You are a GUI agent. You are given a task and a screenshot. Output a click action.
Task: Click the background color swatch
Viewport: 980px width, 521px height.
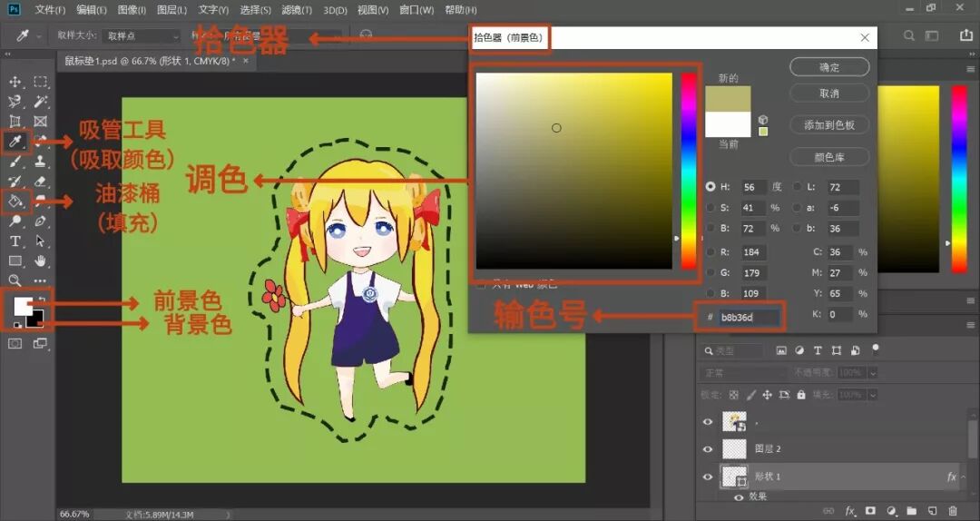(37, 319)
